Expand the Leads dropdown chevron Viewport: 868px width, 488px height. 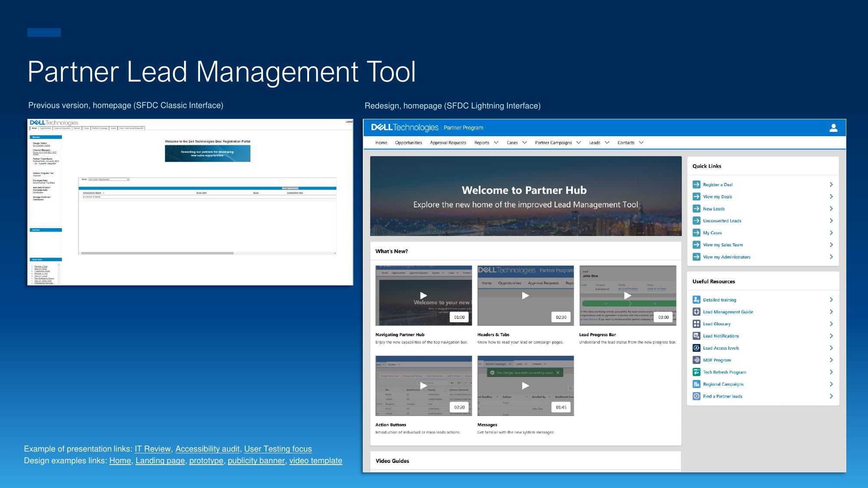[x=607, y=143]
